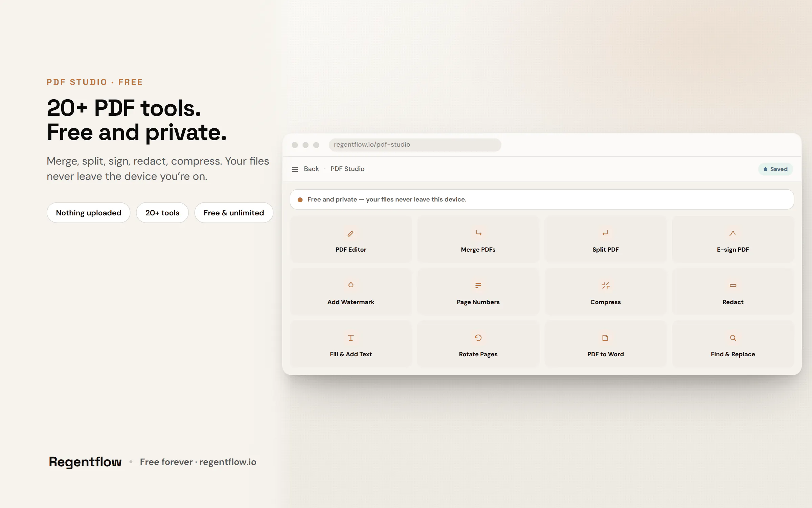Click the 20+ tools pill
Viewport: 812px width, 508px height.
[x=162, y=213]
